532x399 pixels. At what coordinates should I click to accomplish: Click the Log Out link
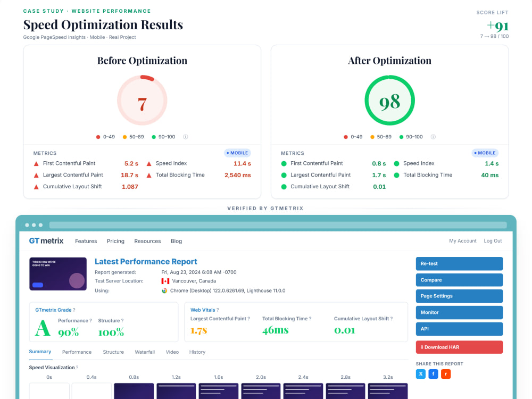point(493,241)
